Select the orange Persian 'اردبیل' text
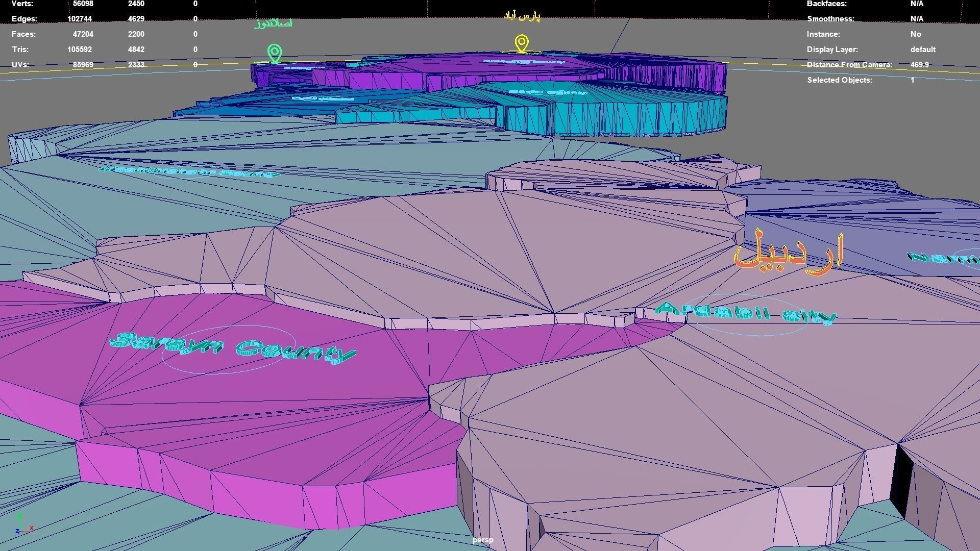The height and width of the screenshot is (551, 980). click(789, 253)
